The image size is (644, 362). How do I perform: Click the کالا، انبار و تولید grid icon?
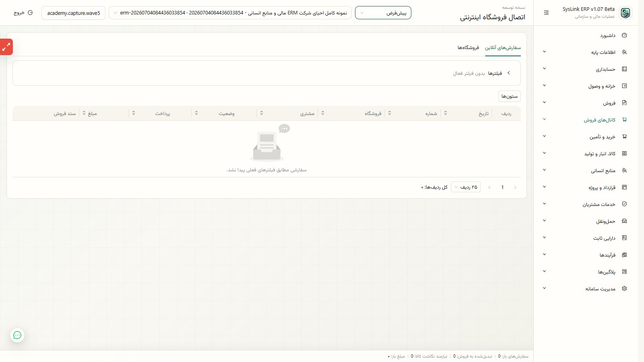point(624,154)
